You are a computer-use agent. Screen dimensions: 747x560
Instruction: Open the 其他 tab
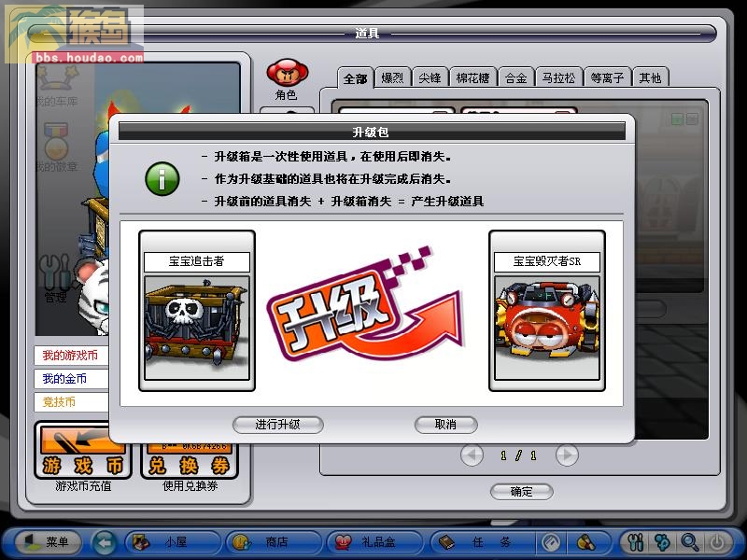point(650,77)
